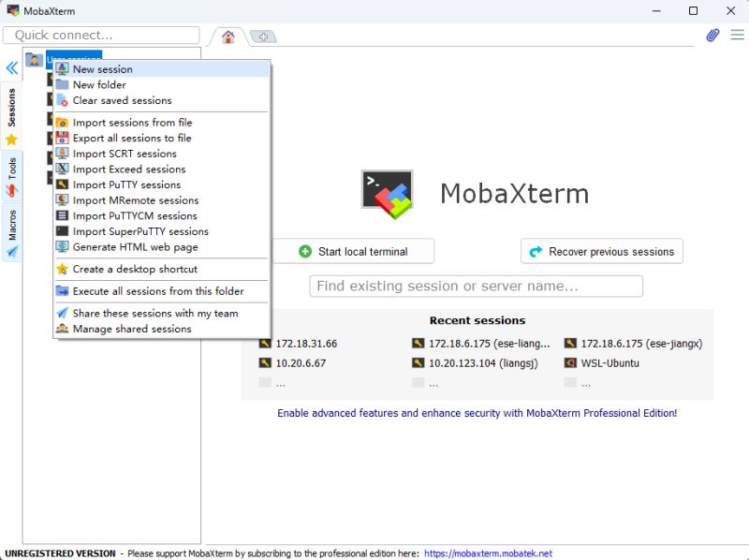Click the monitor icon beside Generate HTML web page
749x560 pixels.
(62, 247)
